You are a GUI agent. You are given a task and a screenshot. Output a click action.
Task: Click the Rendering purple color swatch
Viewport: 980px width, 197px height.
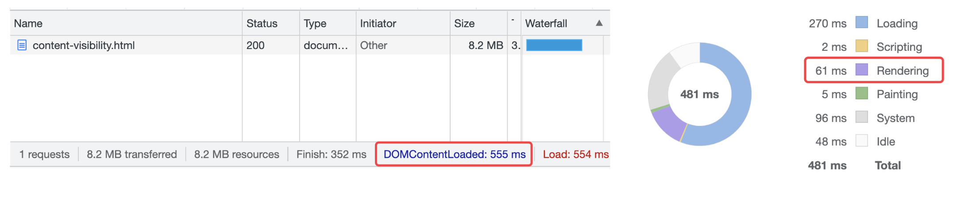tap(861, 70)
